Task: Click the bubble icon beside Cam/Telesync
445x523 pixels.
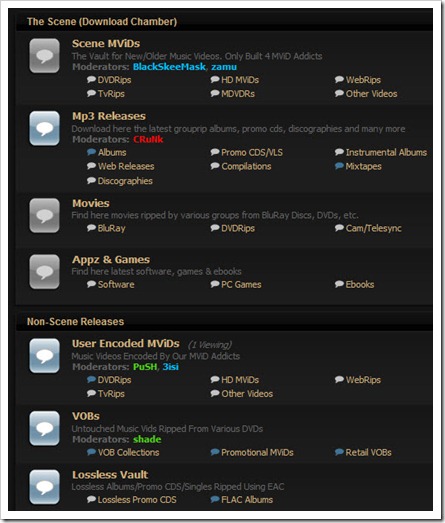Action: coord(339,228)
